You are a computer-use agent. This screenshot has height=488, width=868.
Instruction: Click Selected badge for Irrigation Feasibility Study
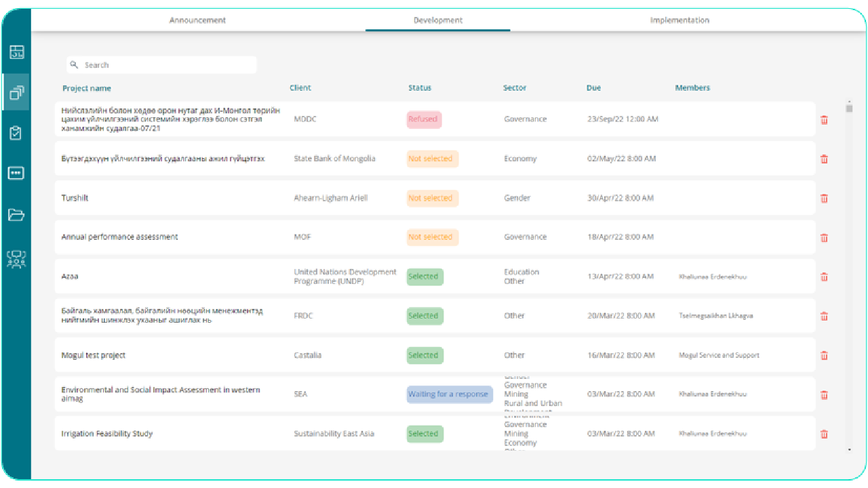425,434
